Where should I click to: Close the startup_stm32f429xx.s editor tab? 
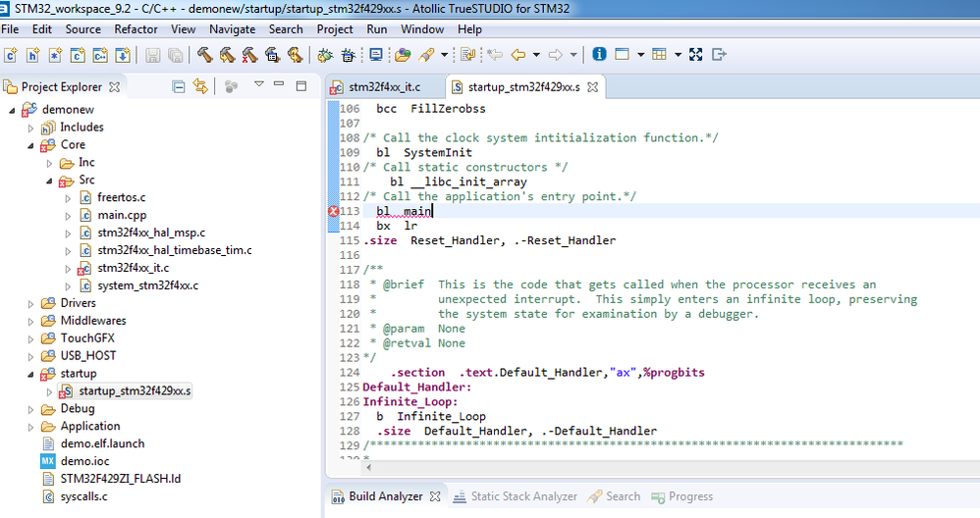point(592,87)
